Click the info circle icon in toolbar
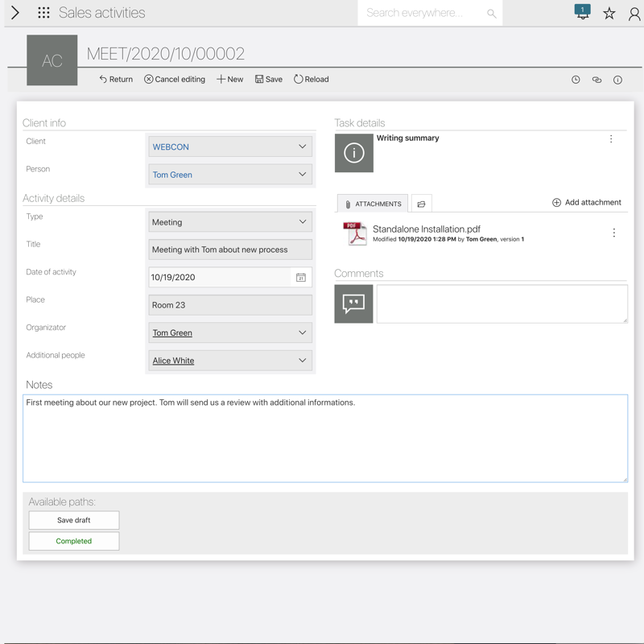The width and height of the screenshot is (644, 644). click(617, 80)
